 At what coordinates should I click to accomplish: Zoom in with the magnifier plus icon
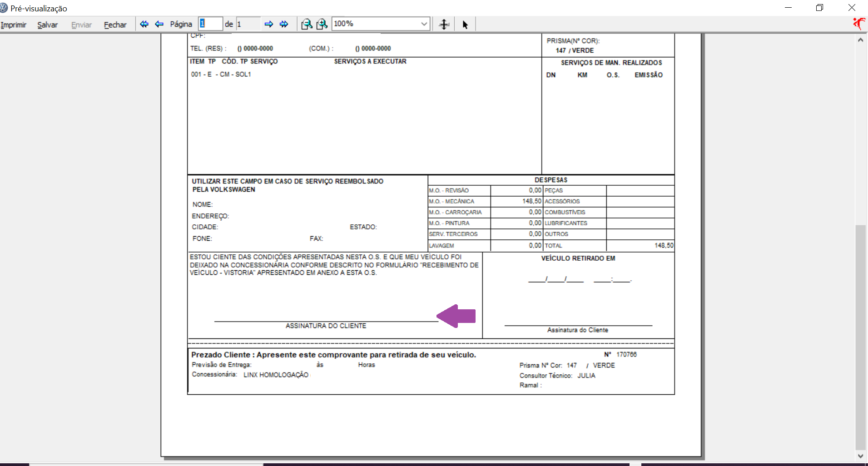pos(322,24)
